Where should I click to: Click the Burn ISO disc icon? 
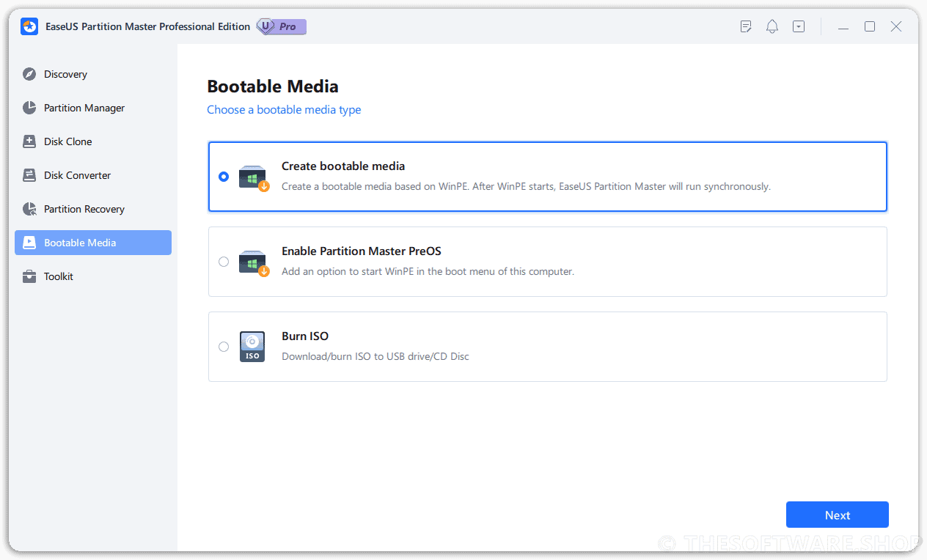pos(252,347)
